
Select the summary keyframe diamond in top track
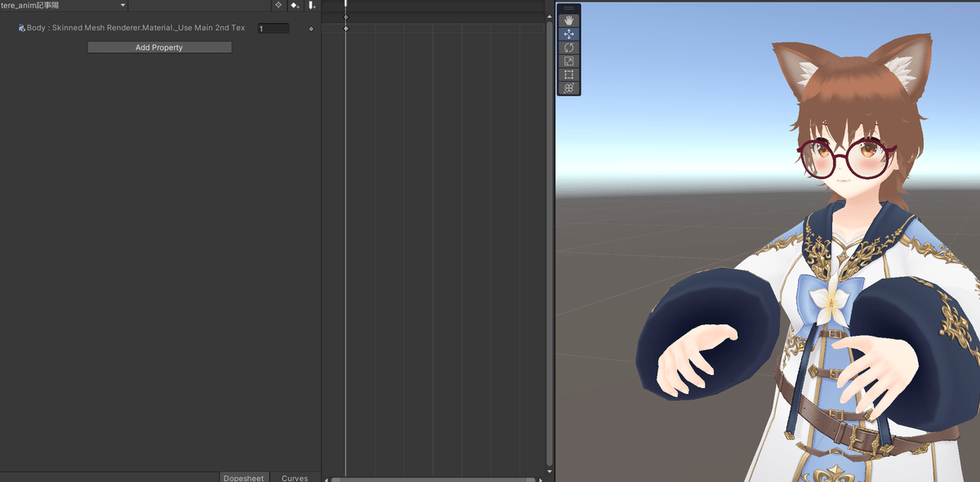[x=345, y=17]
